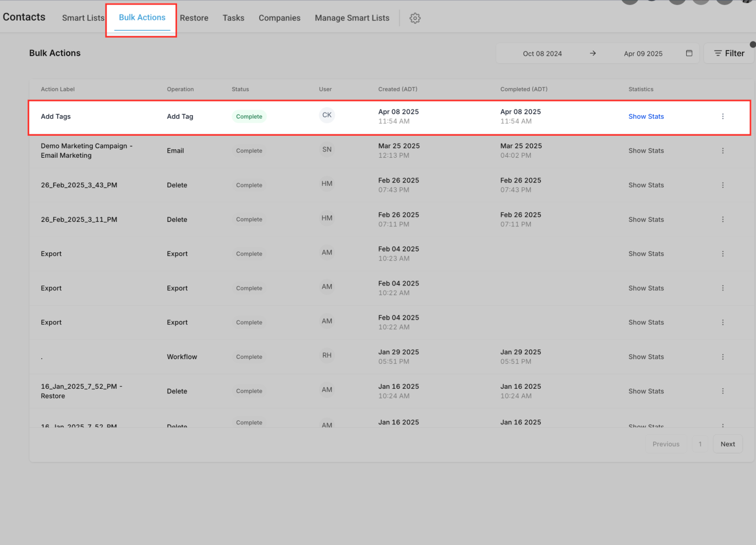Open the three-dot menu for Workflow row
This screenshot has height=545, width=756.
pyautogui.click(x=722, y=357)
